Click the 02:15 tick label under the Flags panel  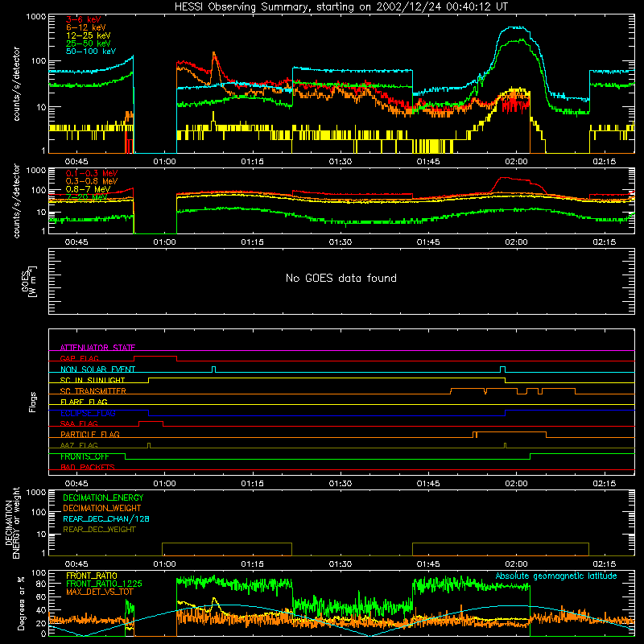tap(605, 484)
